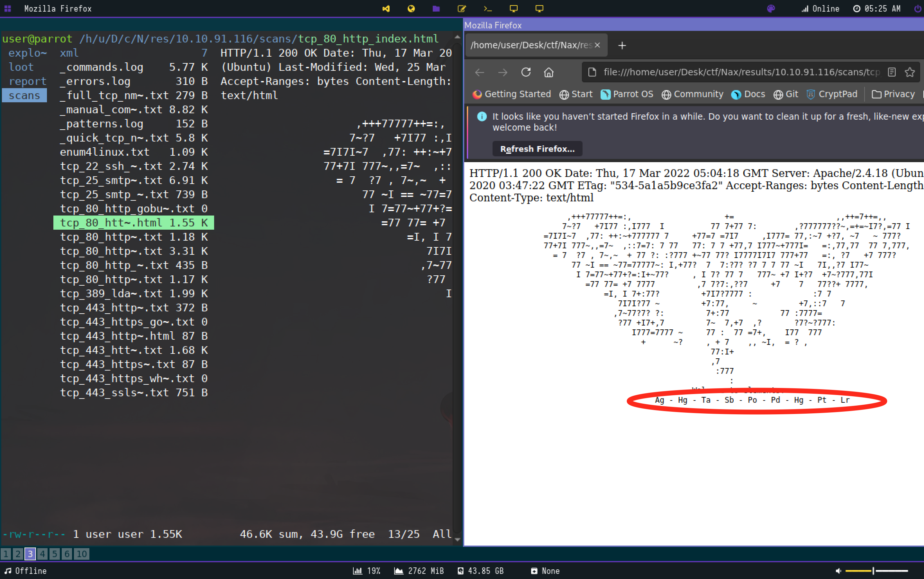This screenshot has width=924, height=579.
Task: Select the scans directory in ranger
Action: tap(24, 95)
